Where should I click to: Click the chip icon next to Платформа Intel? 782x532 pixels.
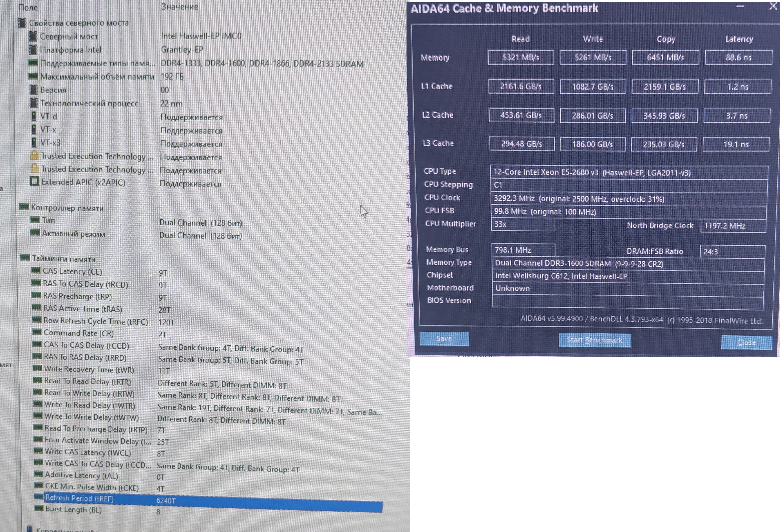(x=33, y=50)
